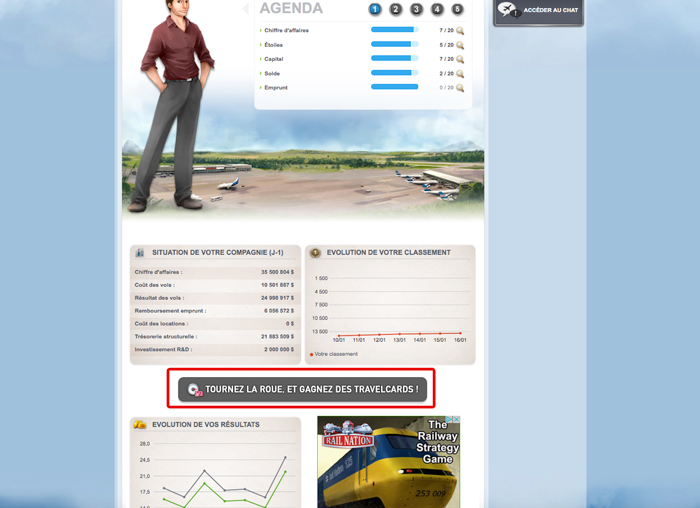Screen dimensions: 700x508
Task: Open magnifier for Chiffre d'affaires objective
Action: (x=460, y=31)
